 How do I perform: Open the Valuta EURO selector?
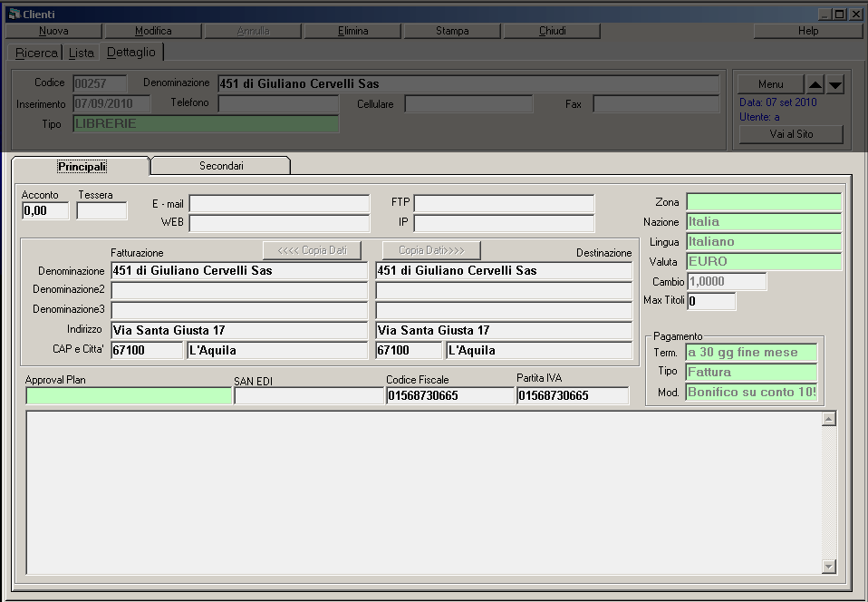pyautogui.click(x=764, y=261)
